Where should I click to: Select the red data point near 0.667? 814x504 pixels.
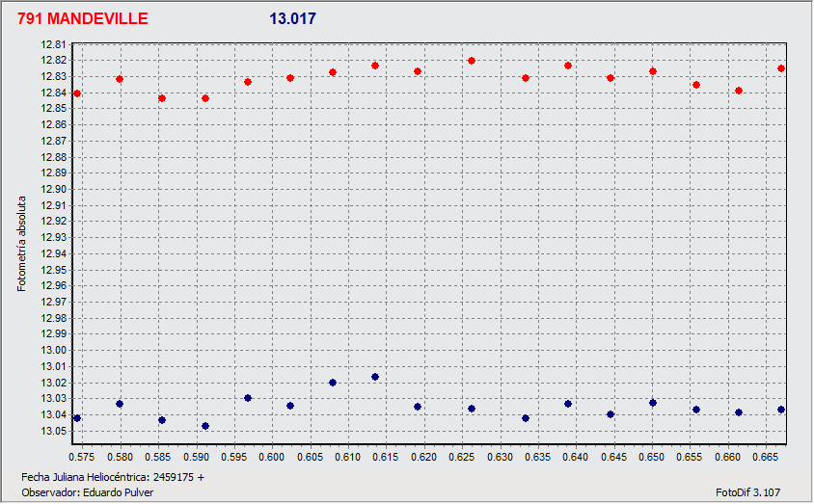click(x=781, y=68)
